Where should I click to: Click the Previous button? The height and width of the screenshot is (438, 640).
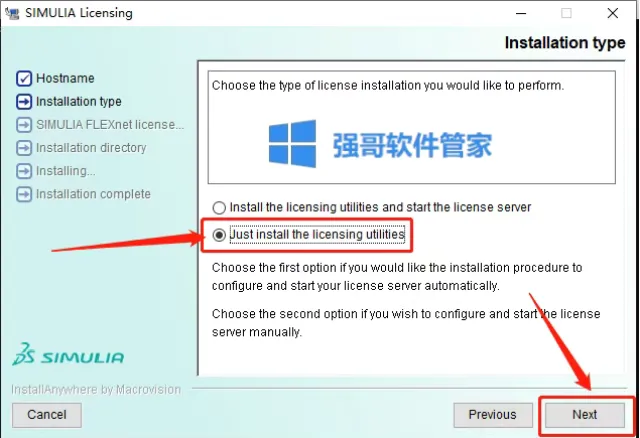pyautogui.click(x=493, y=415)
